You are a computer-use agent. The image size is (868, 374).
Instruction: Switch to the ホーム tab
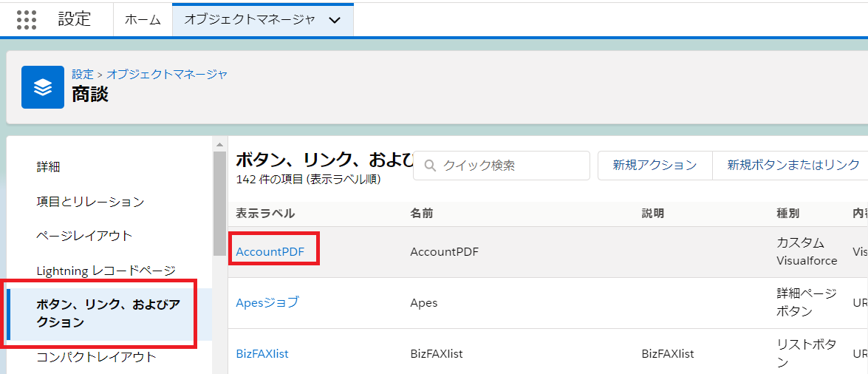143,20
